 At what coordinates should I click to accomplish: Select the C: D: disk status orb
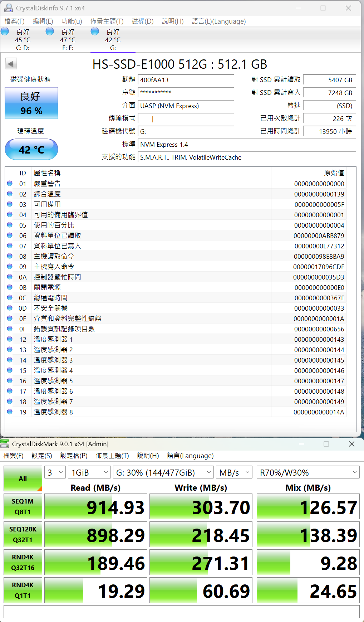click(x=5, y=31)
